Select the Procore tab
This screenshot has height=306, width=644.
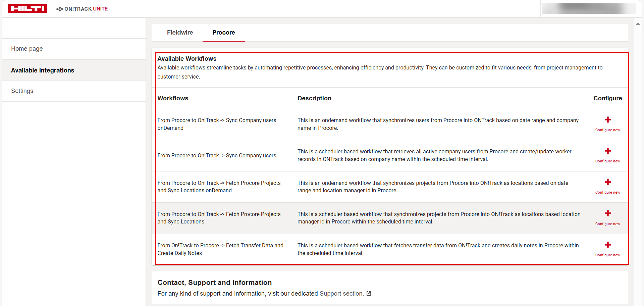point(224,33)
